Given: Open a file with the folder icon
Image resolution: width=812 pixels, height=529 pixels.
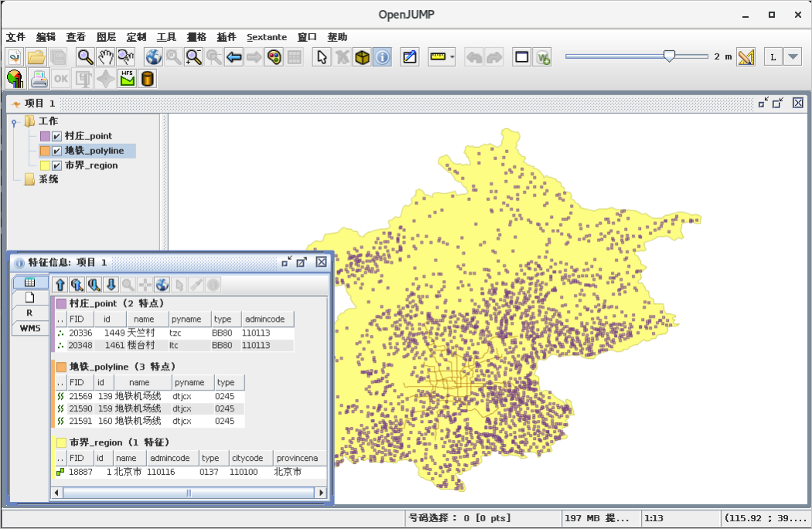Looking at the screenshot, I should [36, 57].
